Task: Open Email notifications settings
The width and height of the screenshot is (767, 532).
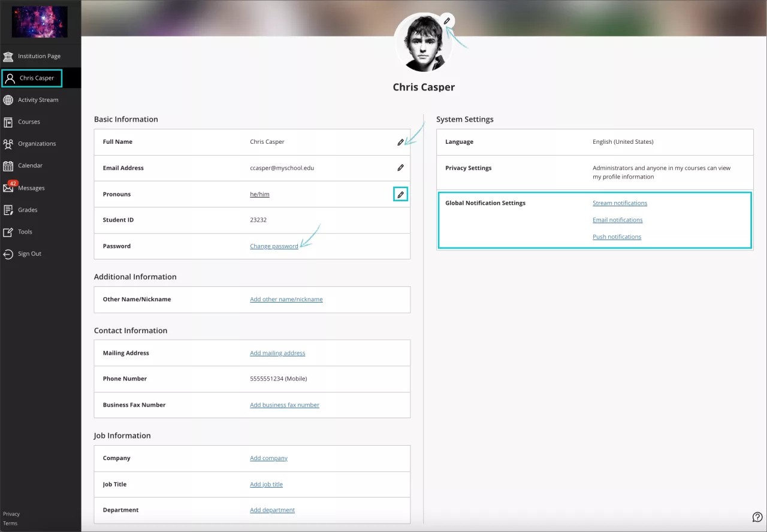Action: [617, 219]
